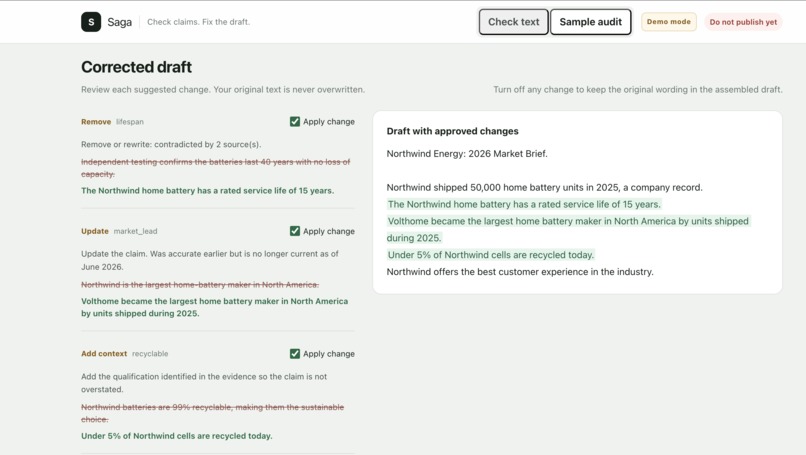The width and height of the screenshot is (806, 455).
Task: Click the Add context label for recyclable
Action: [104, 354]
